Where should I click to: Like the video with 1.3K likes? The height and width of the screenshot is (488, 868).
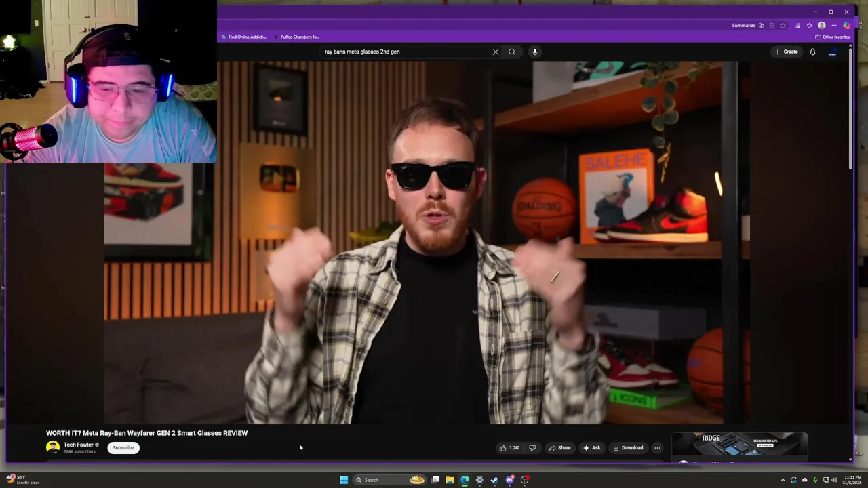[509, 447]
